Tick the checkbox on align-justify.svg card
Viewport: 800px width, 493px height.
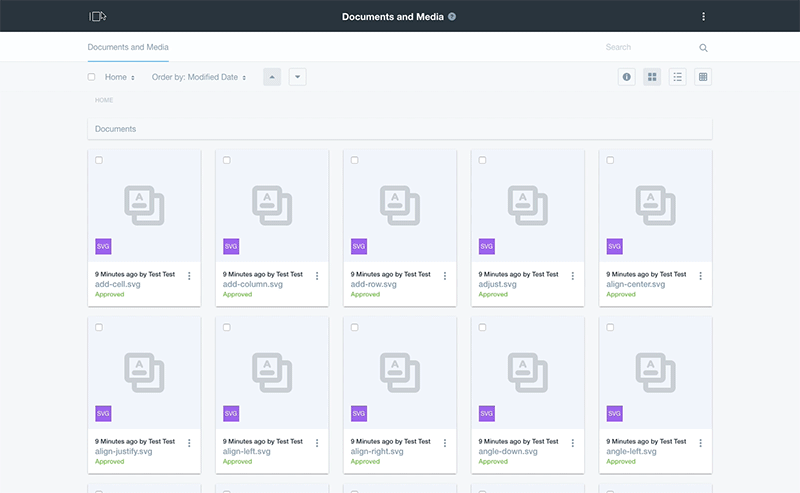tap(99, 327)
